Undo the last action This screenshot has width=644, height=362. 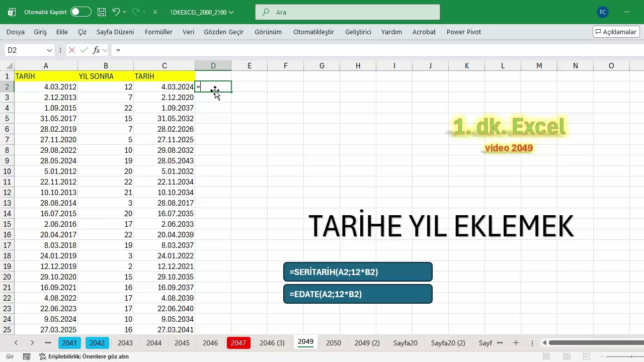[116, 12]
